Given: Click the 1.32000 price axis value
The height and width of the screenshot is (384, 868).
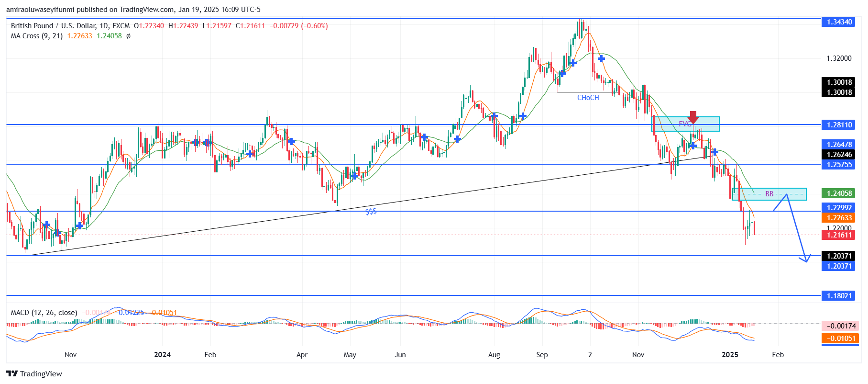Looking at the screenshot, I should (x=839, y=58).
